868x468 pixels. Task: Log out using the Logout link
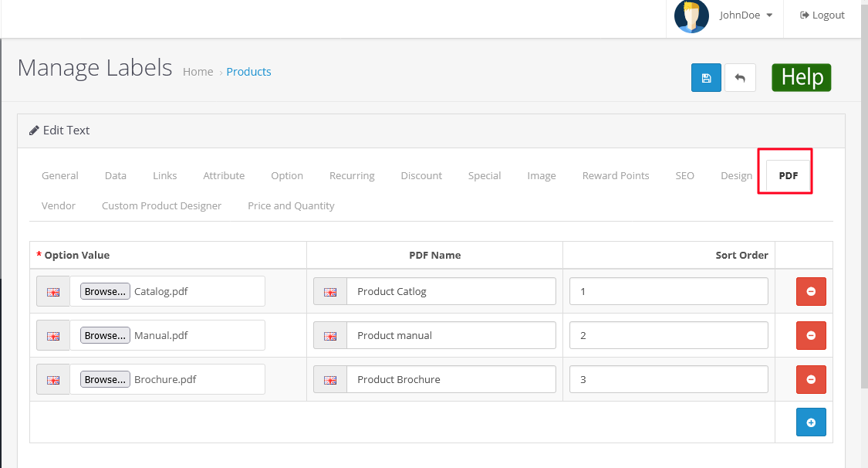(822, 15)
